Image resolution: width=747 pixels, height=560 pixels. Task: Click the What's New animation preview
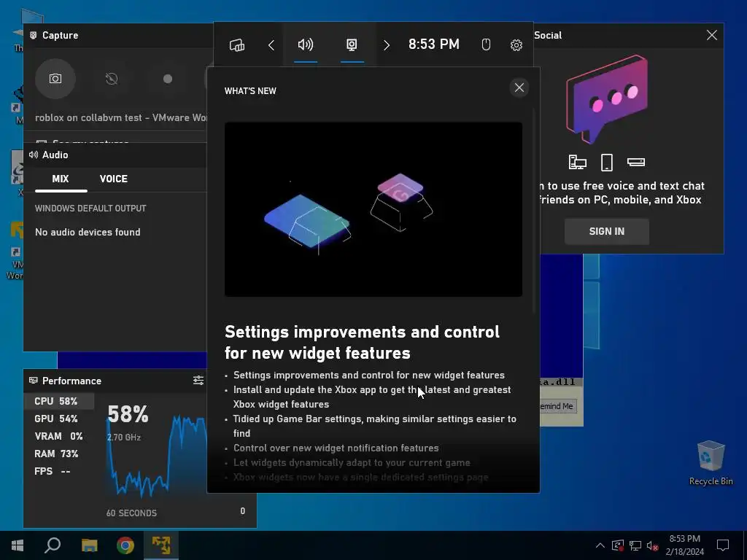(x=373, y=209)
